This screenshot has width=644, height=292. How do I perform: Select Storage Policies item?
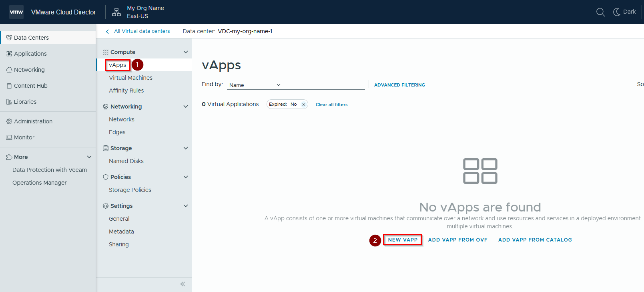[130, 190]
